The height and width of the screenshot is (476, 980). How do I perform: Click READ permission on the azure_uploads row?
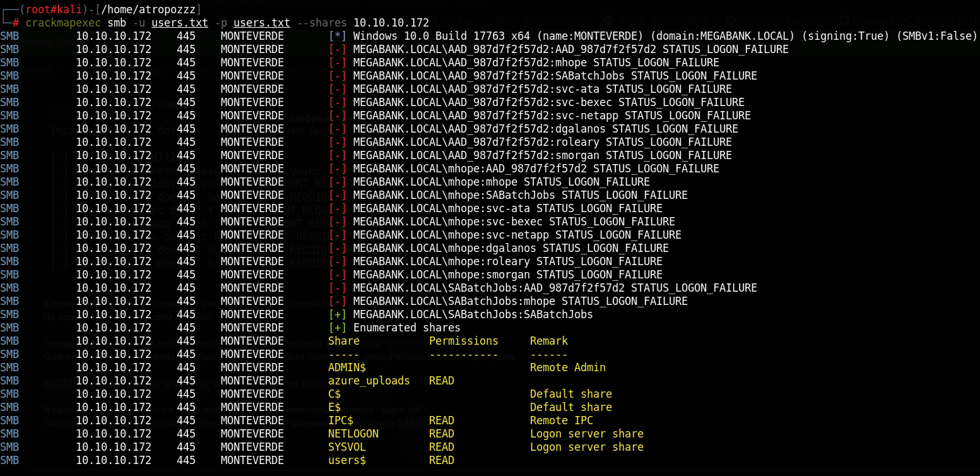point(442,381)
